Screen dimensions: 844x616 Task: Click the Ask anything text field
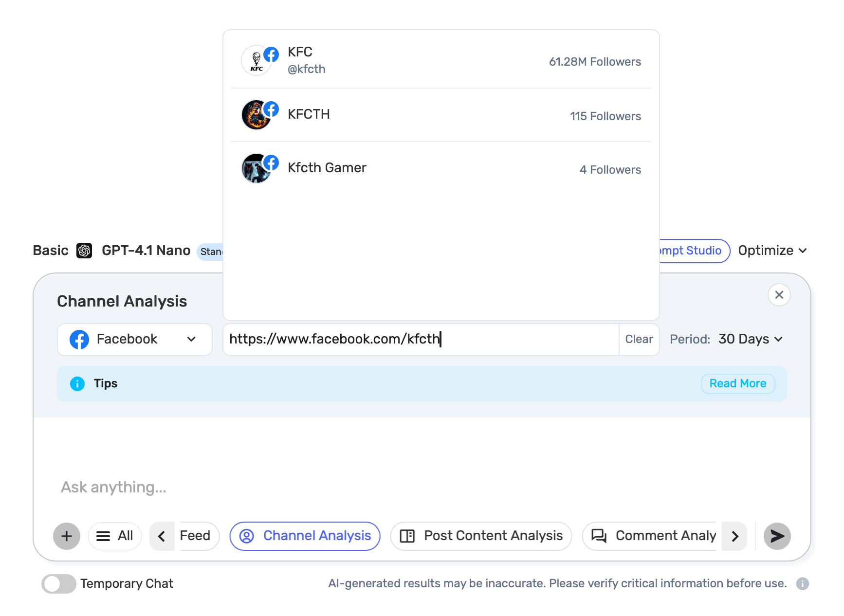click(x=389, y=487)
